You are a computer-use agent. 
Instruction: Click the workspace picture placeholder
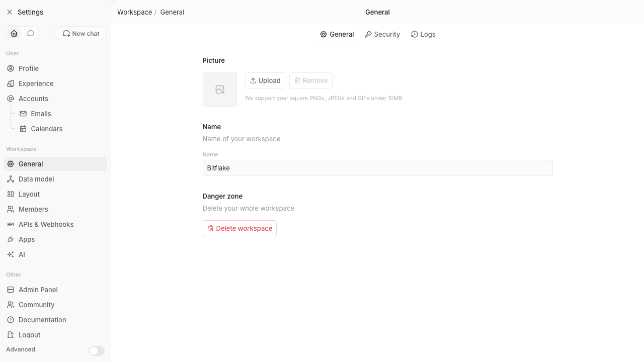[x=220, y=89]
